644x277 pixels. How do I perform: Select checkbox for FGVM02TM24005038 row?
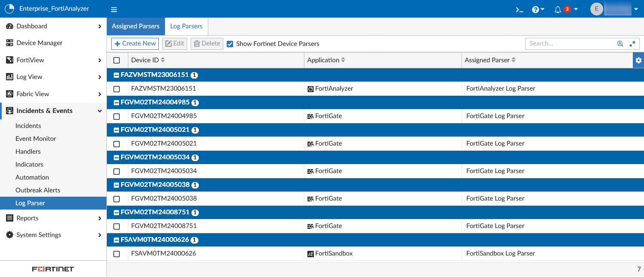[x=116, y=199]
